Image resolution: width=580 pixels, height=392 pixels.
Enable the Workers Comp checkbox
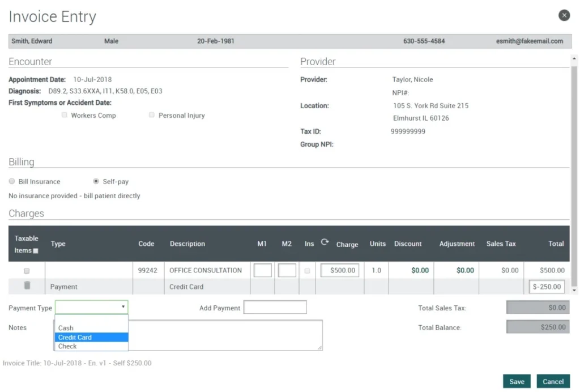coord(65,115)
